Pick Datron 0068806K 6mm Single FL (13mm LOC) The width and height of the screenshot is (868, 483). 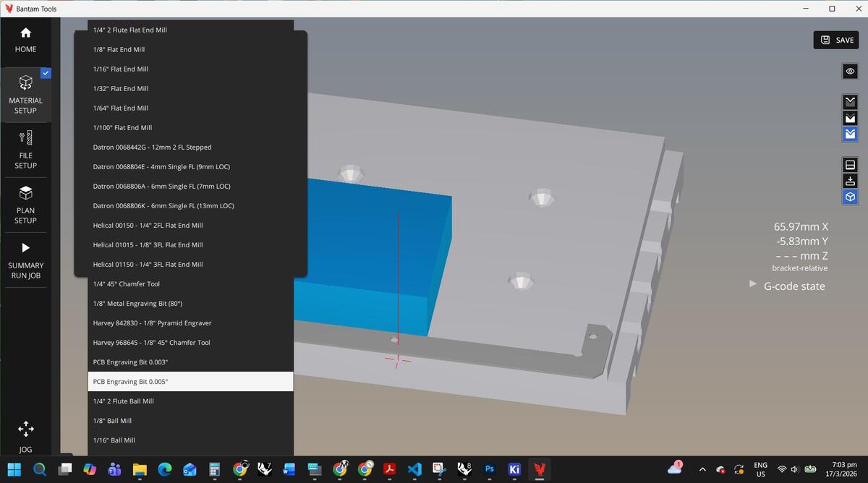click(x=191, y=205)
